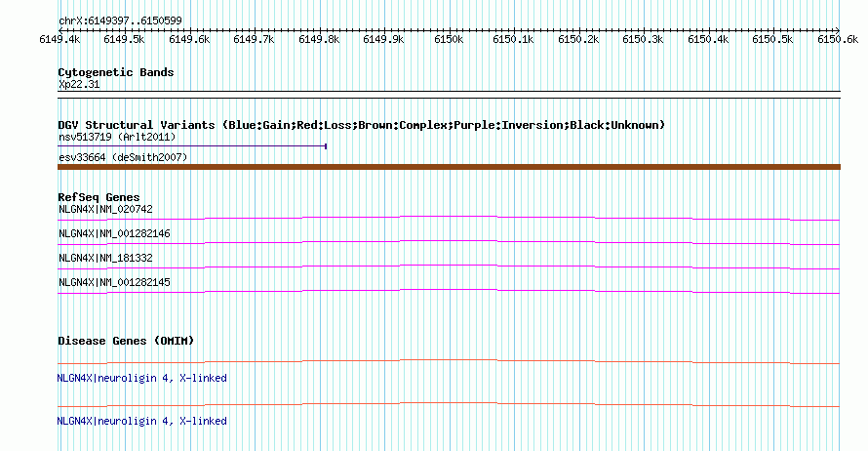Image resolution: width=868 pixels, height=451 pixels.
Task: Click the first OMIM orange gene line
Action: pyautogui.click(x=449, y=362)
